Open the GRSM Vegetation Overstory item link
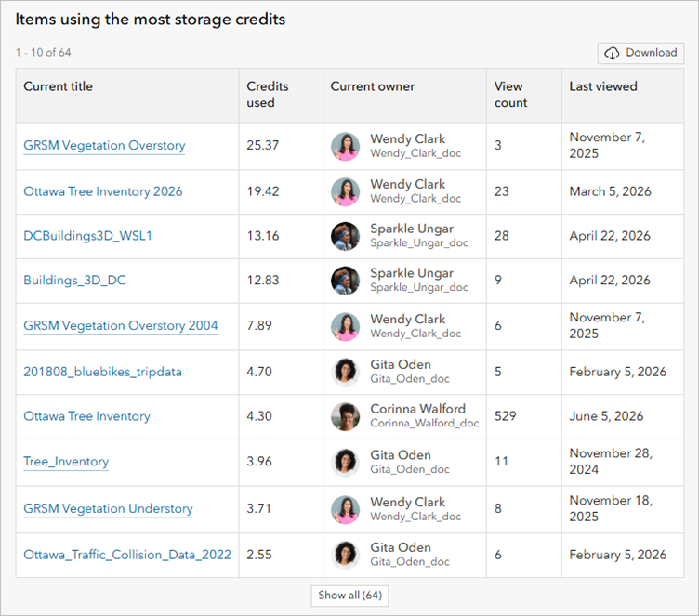Image resolution: width=699 pixels, height=616 pixels. tap(104, 146)
